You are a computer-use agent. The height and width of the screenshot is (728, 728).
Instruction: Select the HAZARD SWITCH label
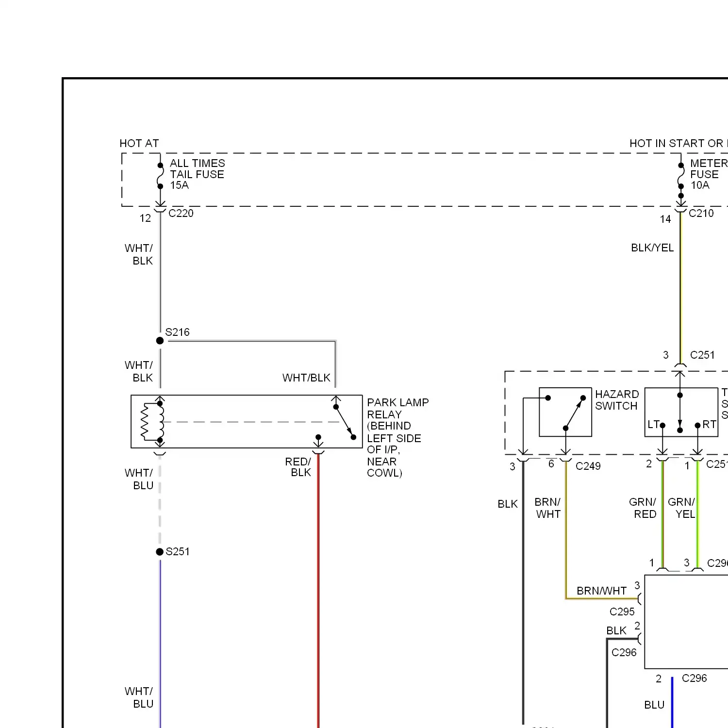click(x=617, y=400)
